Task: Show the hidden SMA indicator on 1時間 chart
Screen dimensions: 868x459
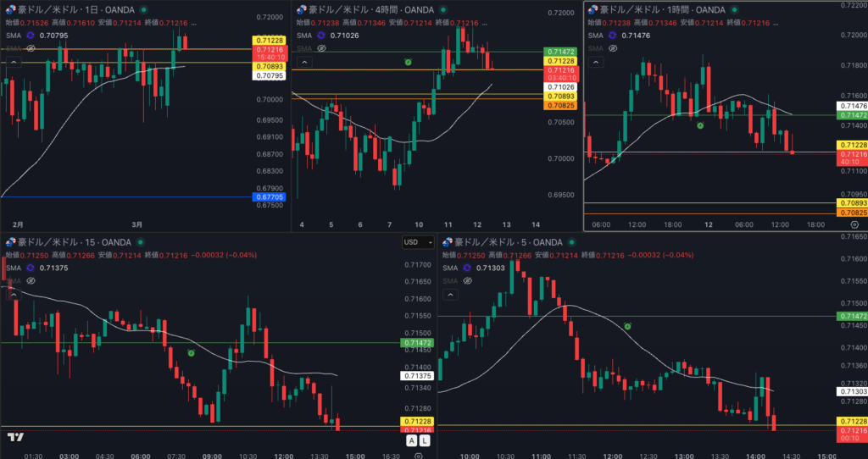Action: [613, 48]
